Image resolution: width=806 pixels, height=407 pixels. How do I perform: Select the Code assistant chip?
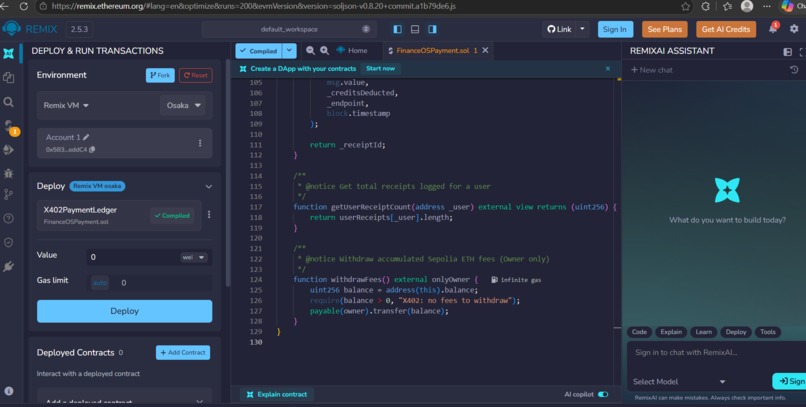tap(639, 332)
